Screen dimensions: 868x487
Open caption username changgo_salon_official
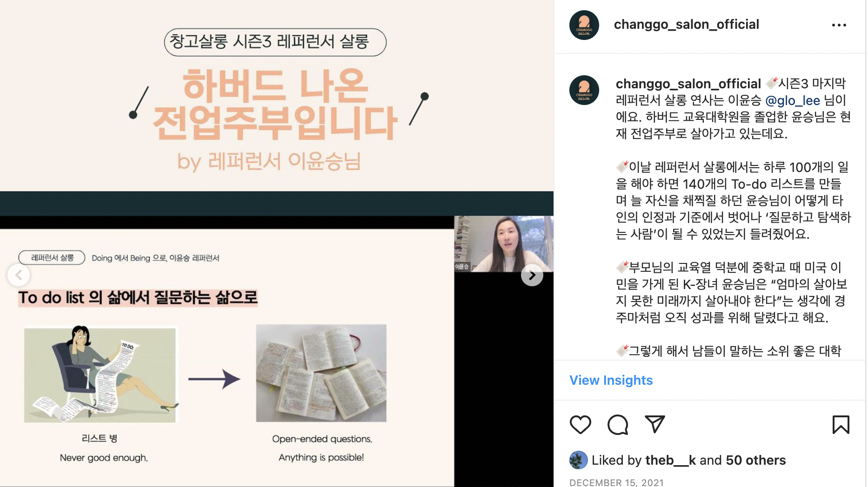click(x=688, y=84)
